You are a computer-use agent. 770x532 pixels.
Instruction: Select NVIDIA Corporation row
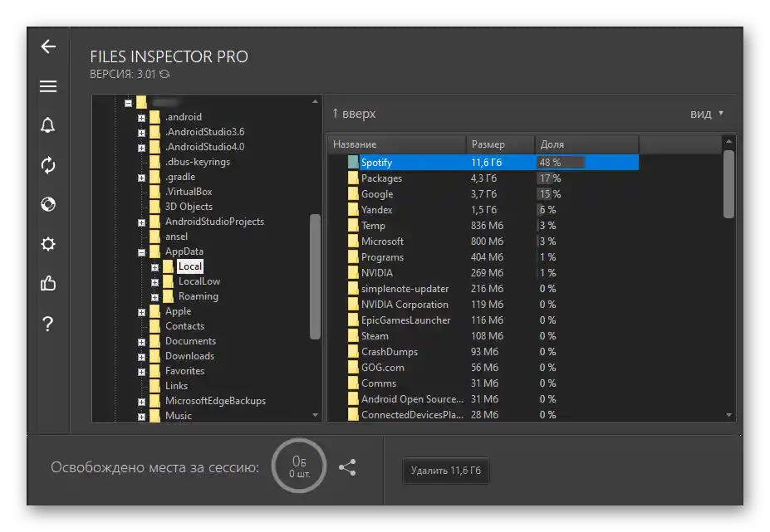(x=483, y=305)
